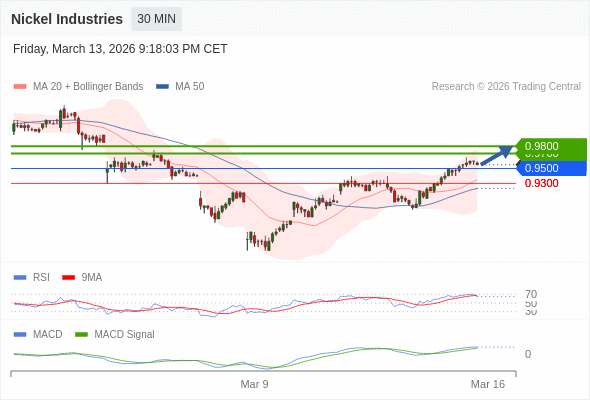The width and height of the screenshot is (590, 400).
Task: Click the Trading Central copyright text
Action: (506, 87)
